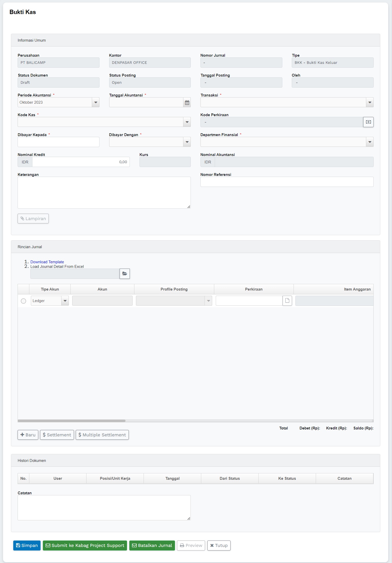
Task: Click the Settlement dollar button
Action: [x=57, y=435]
